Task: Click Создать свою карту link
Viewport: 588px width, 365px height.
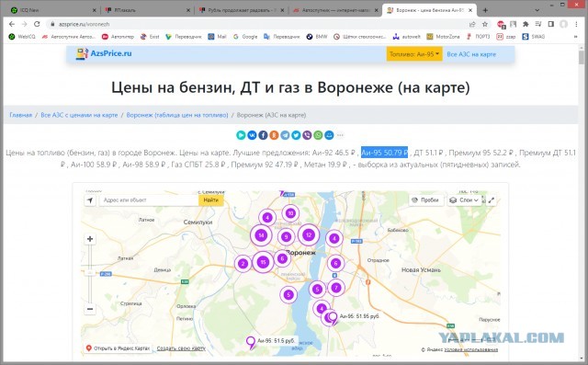Action: point(181,348)
